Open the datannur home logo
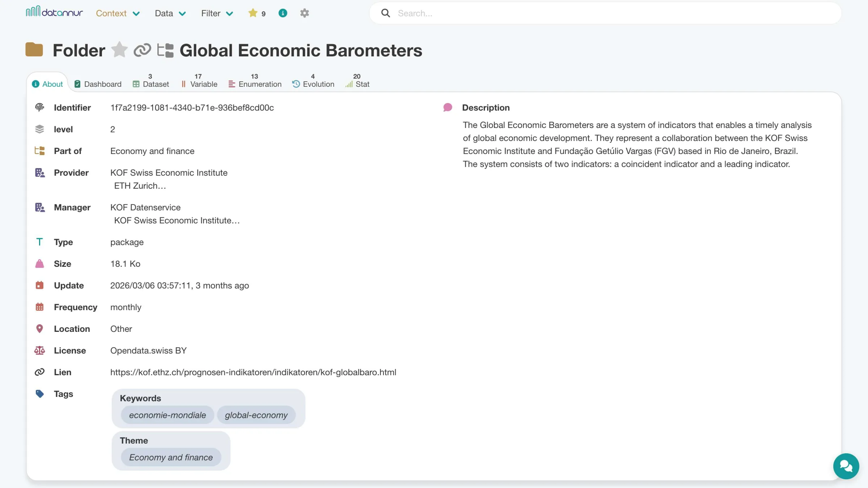 54,12
